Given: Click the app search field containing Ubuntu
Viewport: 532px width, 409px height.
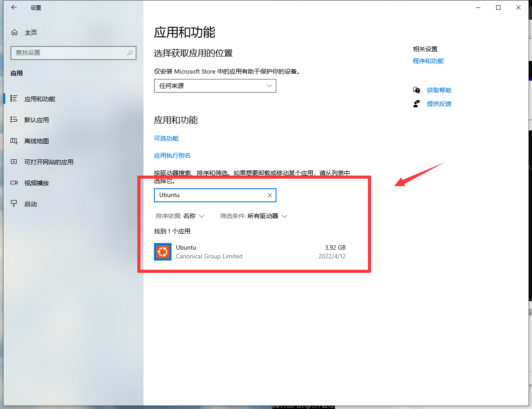Looking at the screenshot, I should 215,195.
